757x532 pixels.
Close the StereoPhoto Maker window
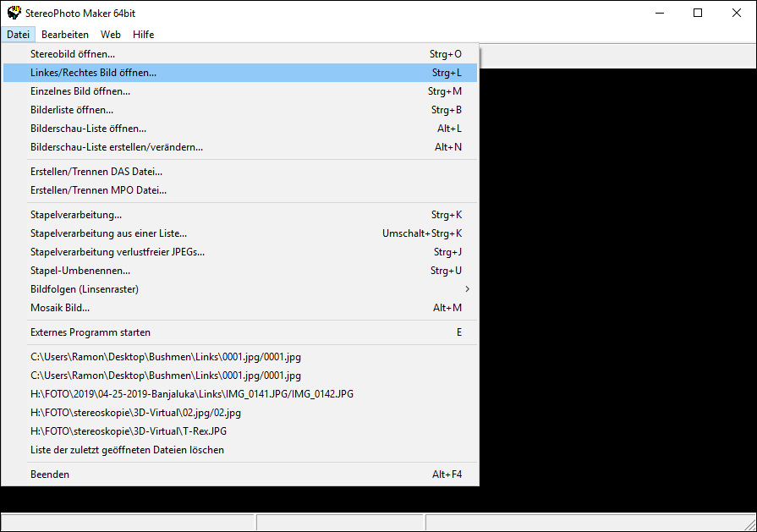(736, 13)
